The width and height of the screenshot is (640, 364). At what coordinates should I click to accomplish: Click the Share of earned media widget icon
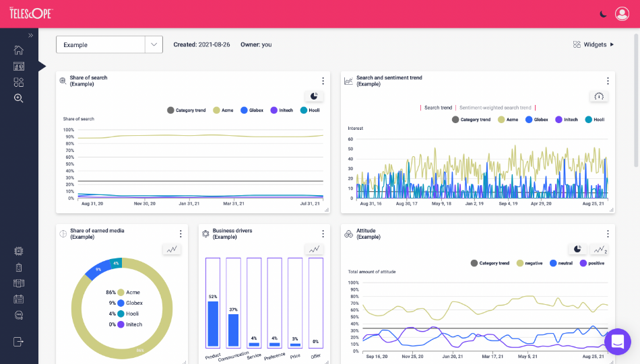point(63,233)
